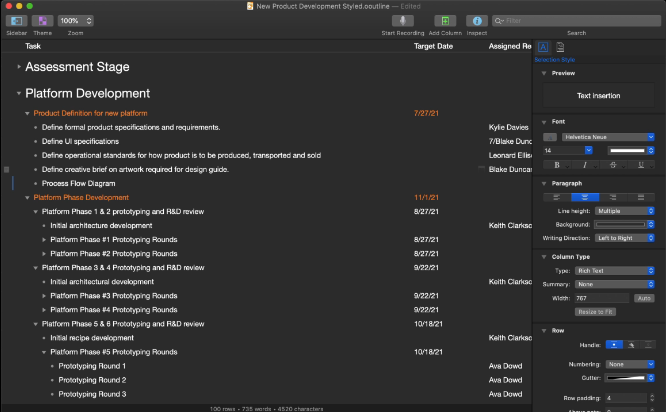666x412 pixels.
Task: Click the Filter search field
Action: coord(576,20)
